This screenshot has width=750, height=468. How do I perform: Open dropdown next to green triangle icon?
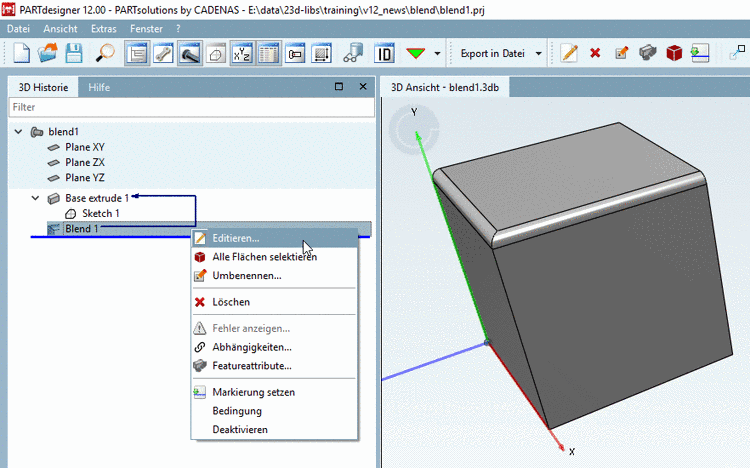[437, 53]
